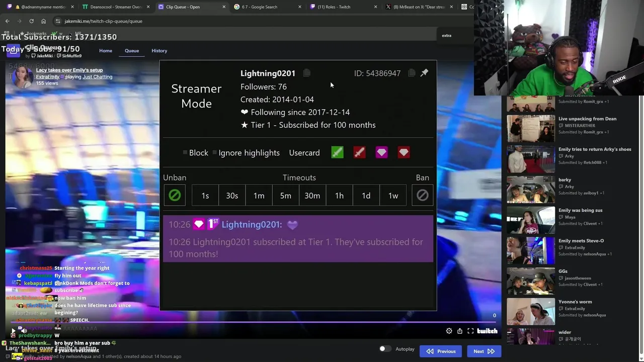Select the Yvonne's worm clip
The width and height of the screenshot is (644, 362).
[531, 312]
